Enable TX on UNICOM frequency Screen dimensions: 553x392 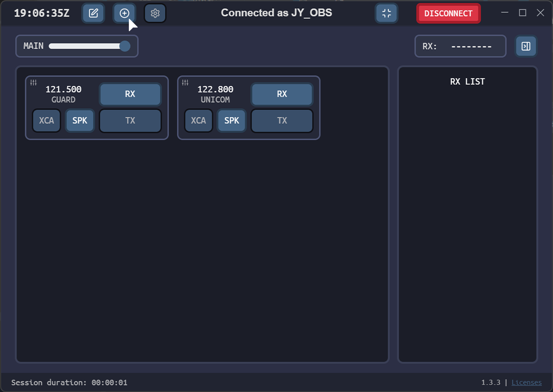coord(282,121)
